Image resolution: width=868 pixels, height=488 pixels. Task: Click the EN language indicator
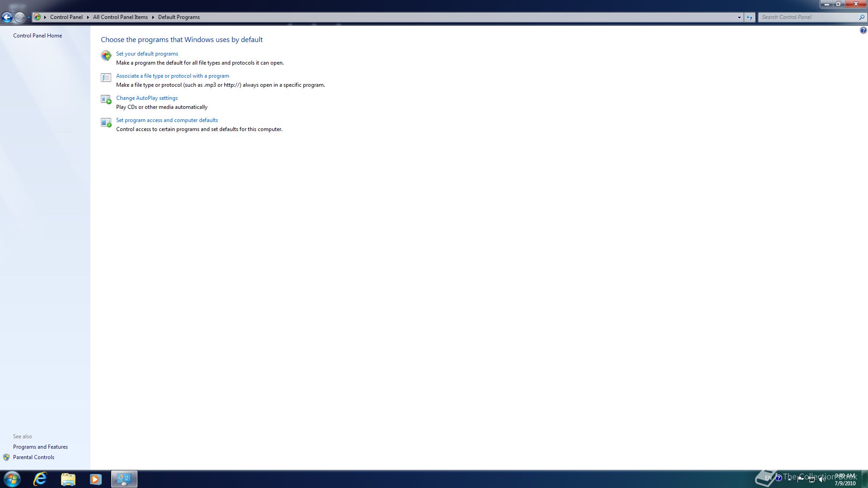point(768,478)
